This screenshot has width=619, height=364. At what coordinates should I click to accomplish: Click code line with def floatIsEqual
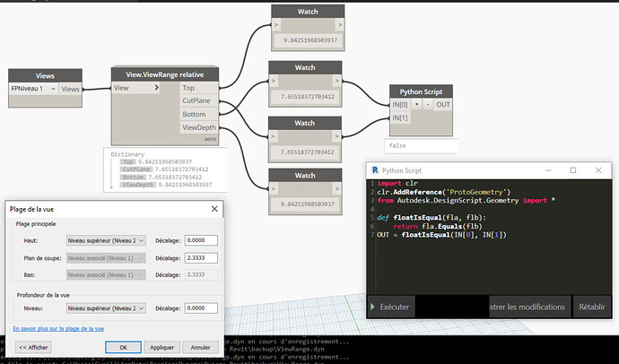pos(432,217)
